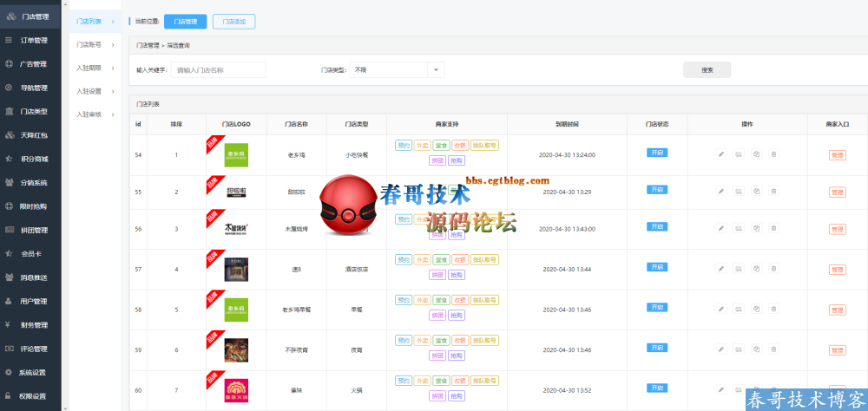Toggle 开启 status for store 木屋烧烤
Viewport: 868px width, 411px height.
click(657, 226)
